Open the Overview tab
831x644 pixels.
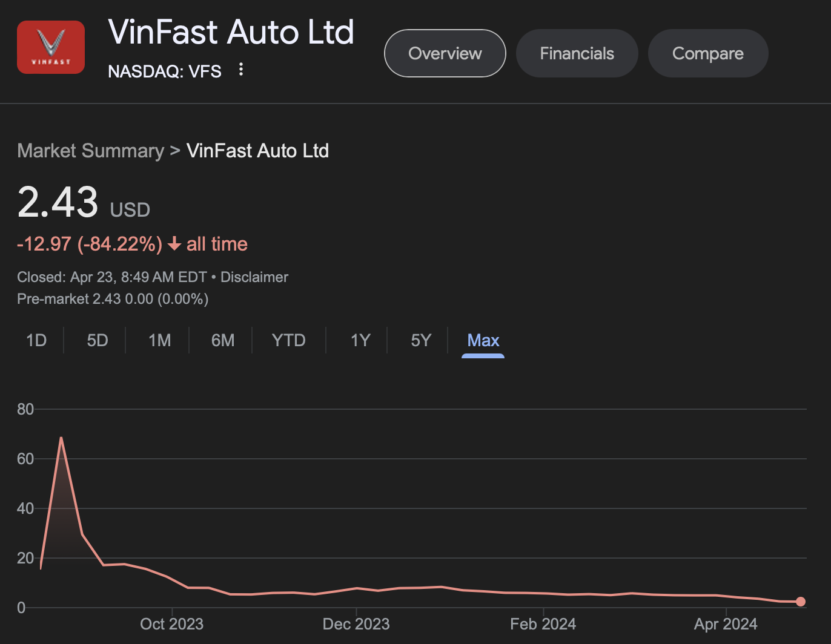click(x=445, y=53)
